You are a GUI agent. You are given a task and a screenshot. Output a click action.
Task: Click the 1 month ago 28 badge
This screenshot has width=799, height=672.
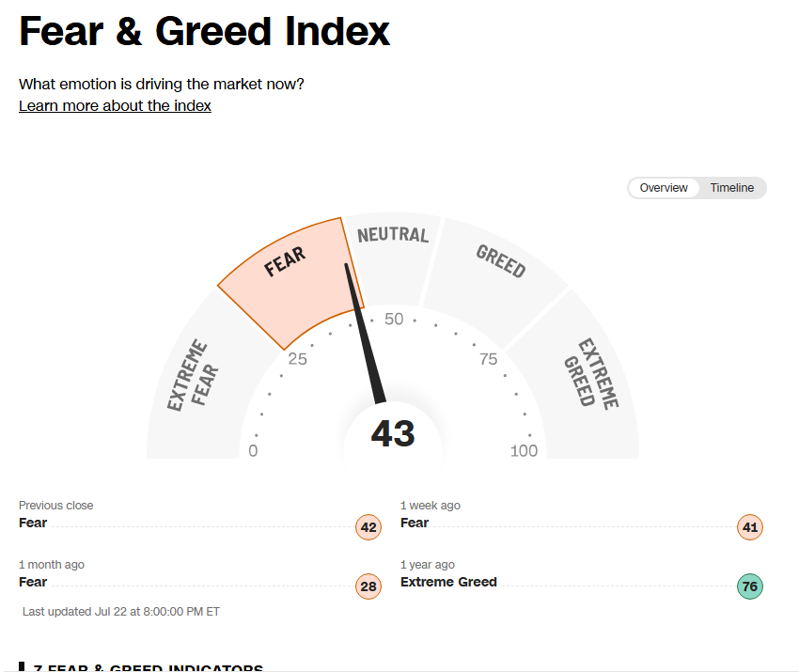(368, 586)
